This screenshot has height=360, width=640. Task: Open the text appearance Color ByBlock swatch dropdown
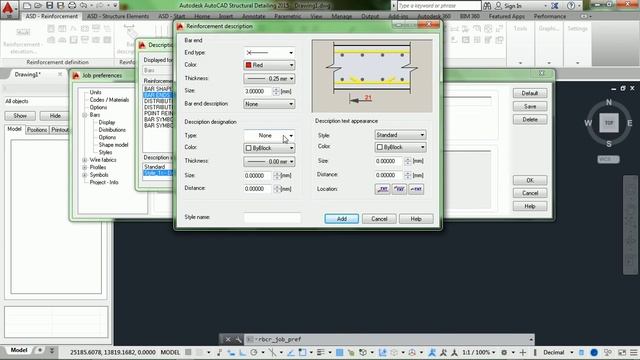(x=400, y=147)
